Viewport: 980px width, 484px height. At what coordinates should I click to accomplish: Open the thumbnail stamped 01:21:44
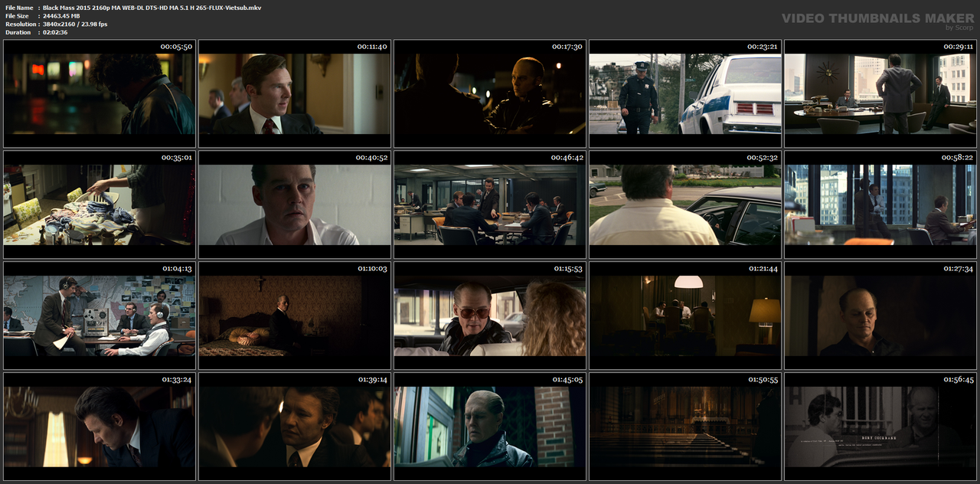(685, 316)
